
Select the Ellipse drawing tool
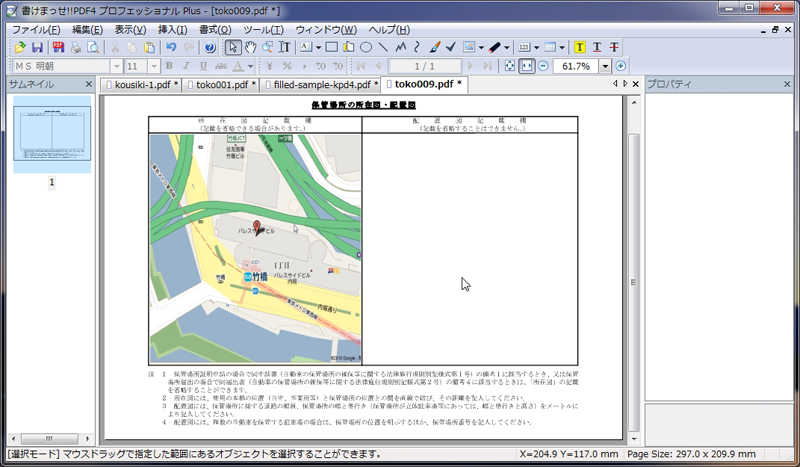tap(366, 47)
